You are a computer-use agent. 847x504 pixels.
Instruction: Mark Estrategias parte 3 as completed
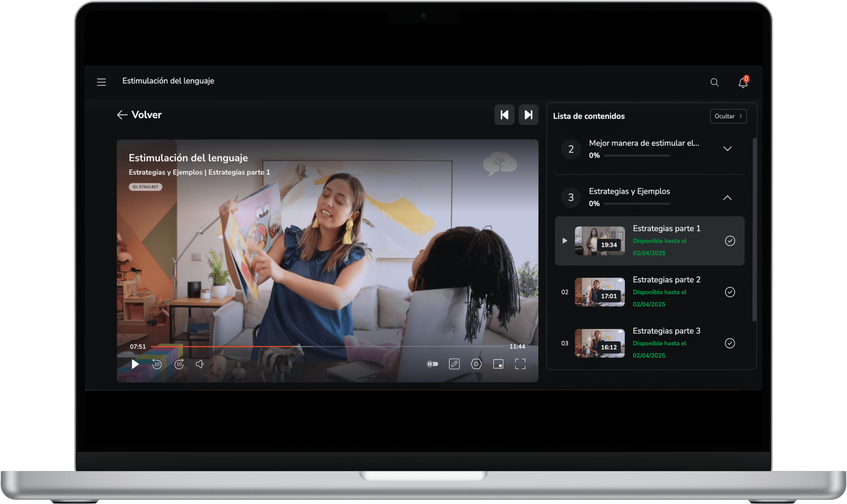tap(730, 343)
